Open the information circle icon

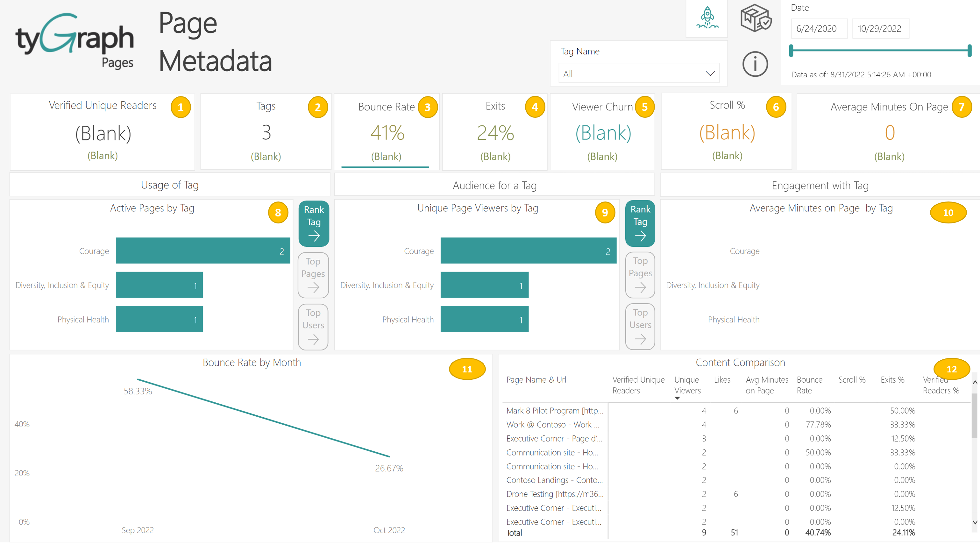[755, 64]
